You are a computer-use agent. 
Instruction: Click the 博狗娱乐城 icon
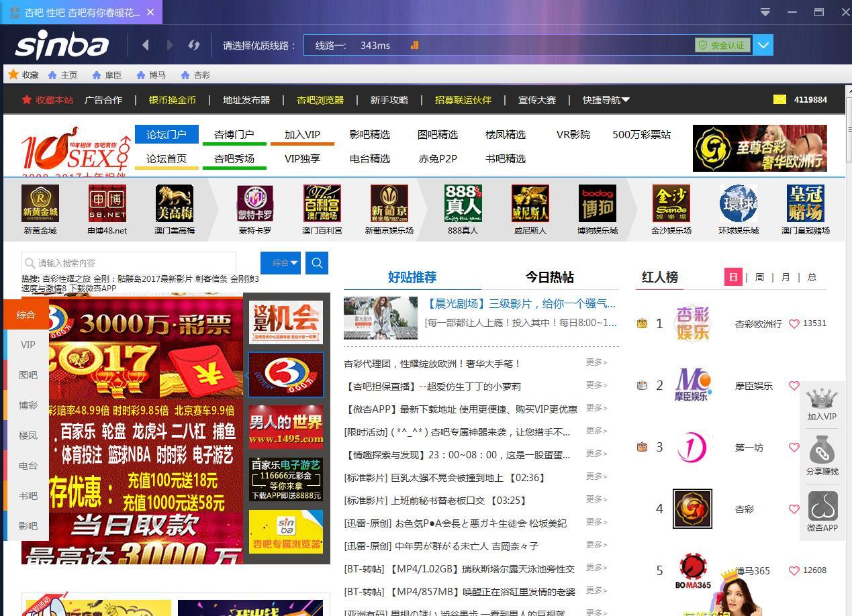point(598,203)
